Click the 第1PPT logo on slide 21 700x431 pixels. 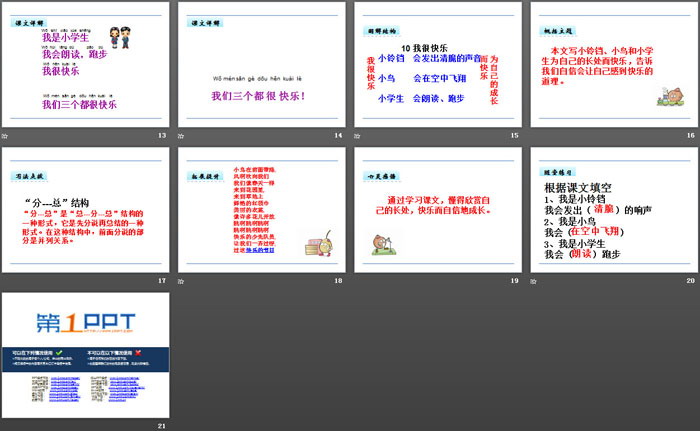tap(85, 321)
